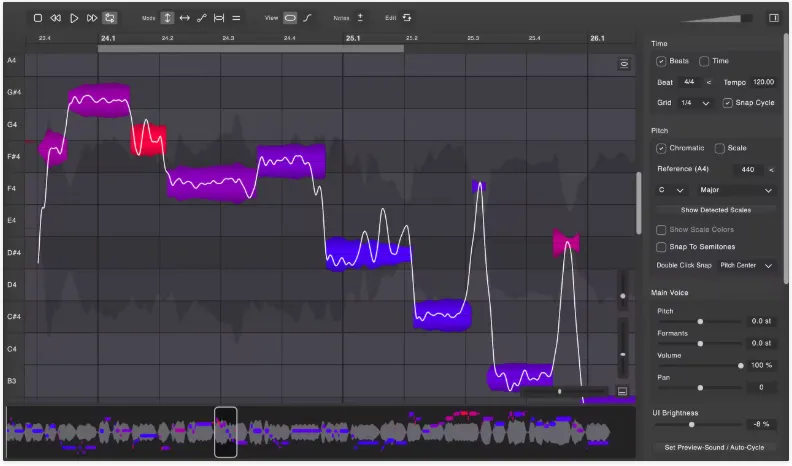Click the zoom-fit icon in the editor corner
Screen dimensions: 792x466
click(624, 64)
